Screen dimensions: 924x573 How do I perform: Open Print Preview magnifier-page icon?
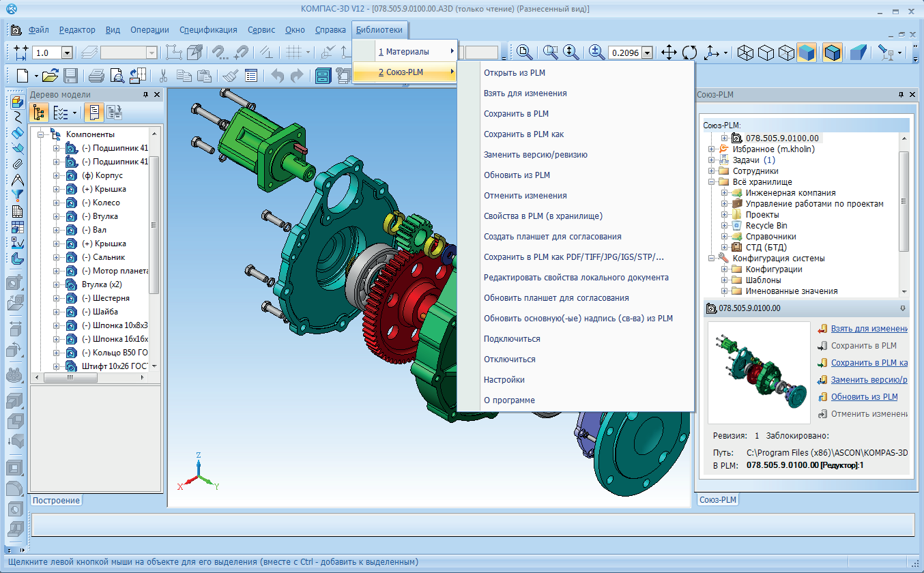click(x=117, y=76)
